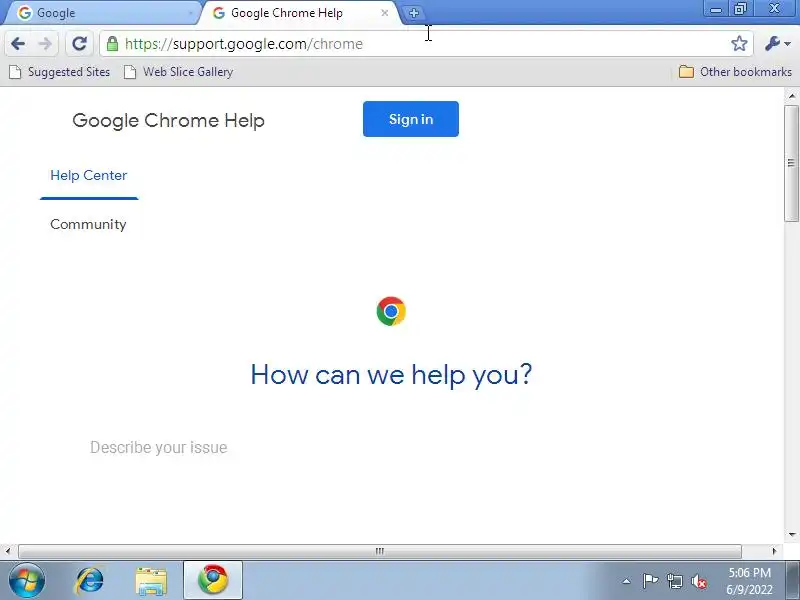Click the horizontal scrollbar left arrow
Image resolution: width=800 pixels, height=600 pixels.
(8, 551)
